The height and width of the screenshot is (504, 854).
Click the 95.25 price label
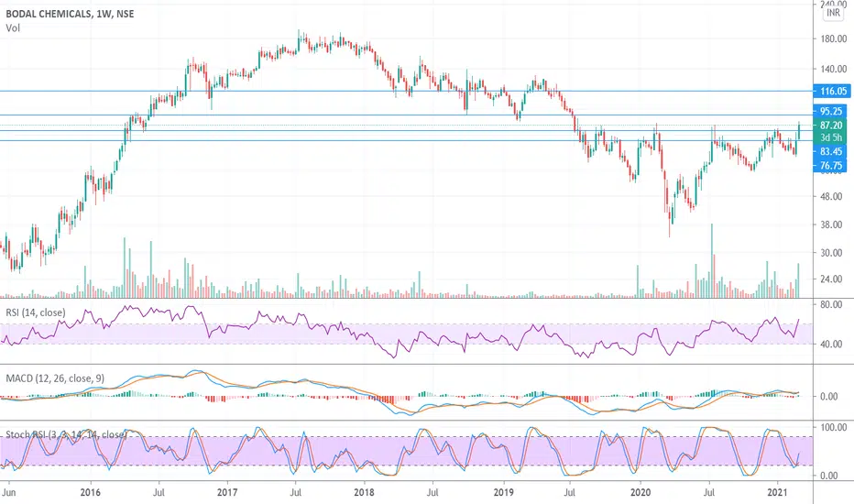pos(830,111)
